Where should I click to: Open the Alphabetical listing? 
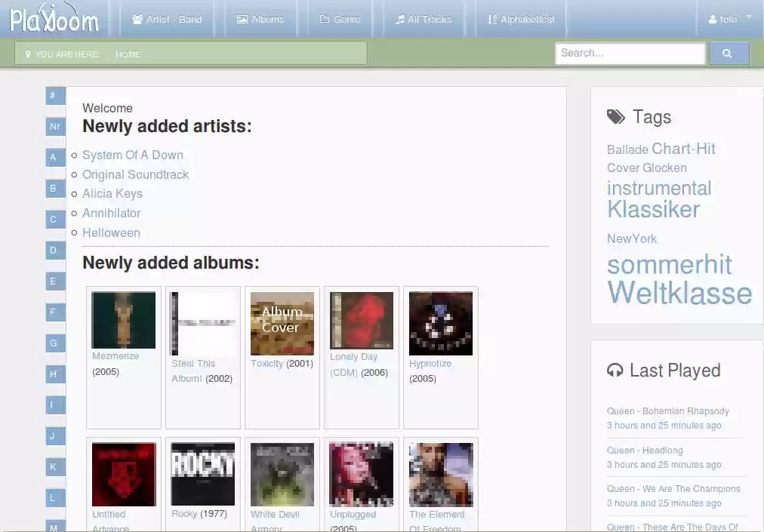click(521, 20)
